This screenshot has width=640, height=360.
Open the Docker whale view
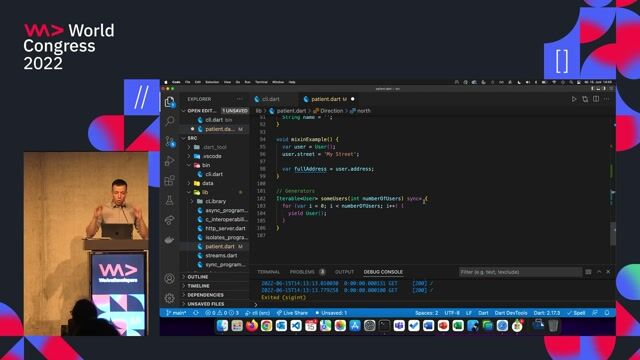click(170, 240)
